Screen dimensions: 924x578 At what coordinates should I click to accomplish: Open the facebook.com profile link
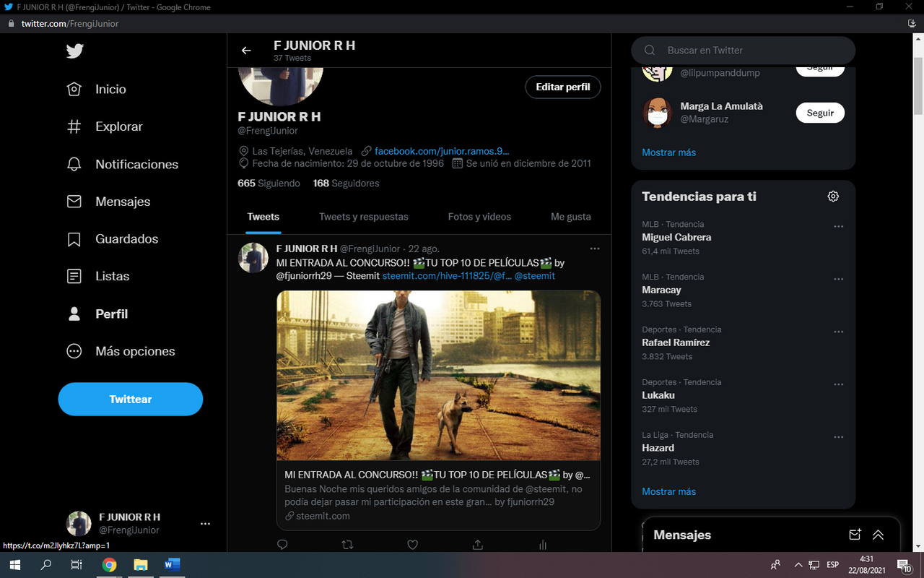pos(442,151)
